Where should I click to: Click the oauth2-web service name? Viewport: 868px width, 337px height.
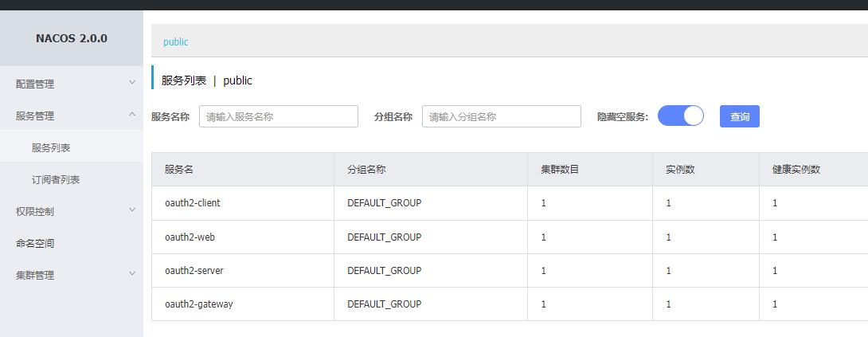click(x=190, y=237)
